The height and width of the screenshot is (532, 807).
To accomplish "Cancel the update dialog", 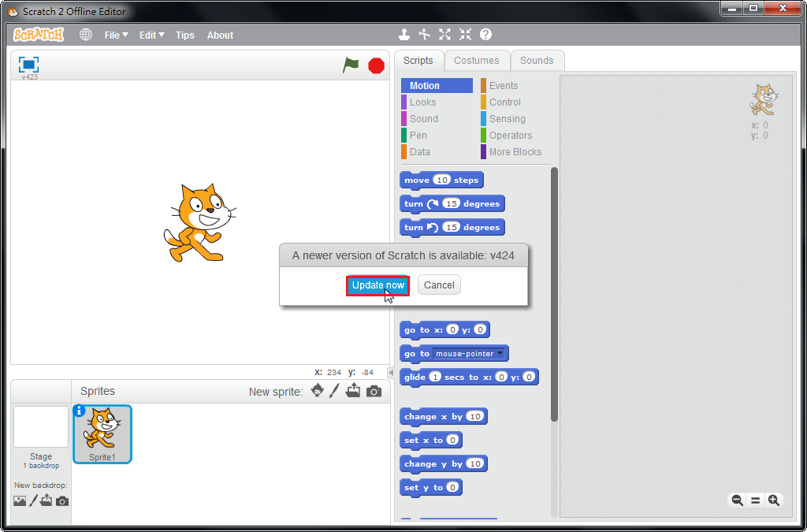I will tap(439, 285).
